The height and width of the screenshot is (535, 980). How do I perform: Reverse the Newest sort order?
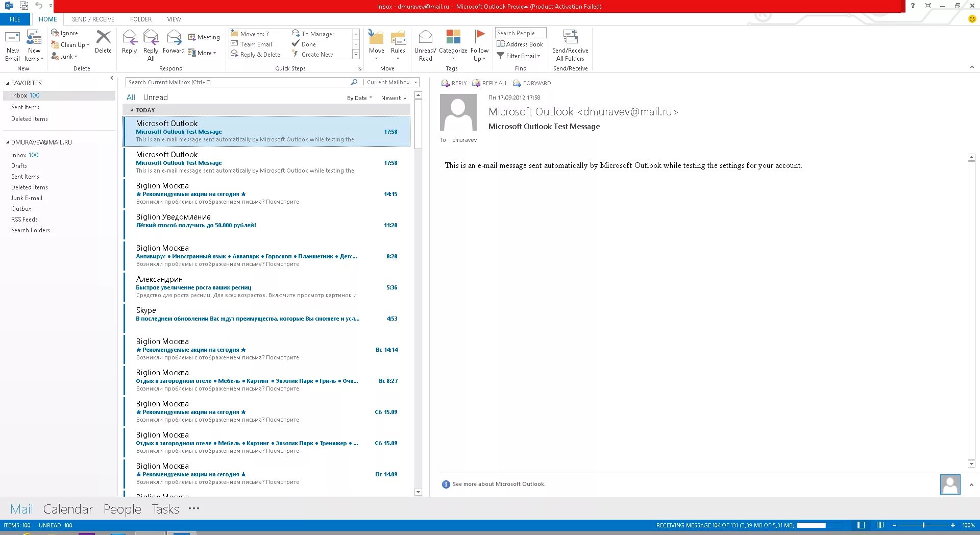pyautogui.click(x=394, y=98)
